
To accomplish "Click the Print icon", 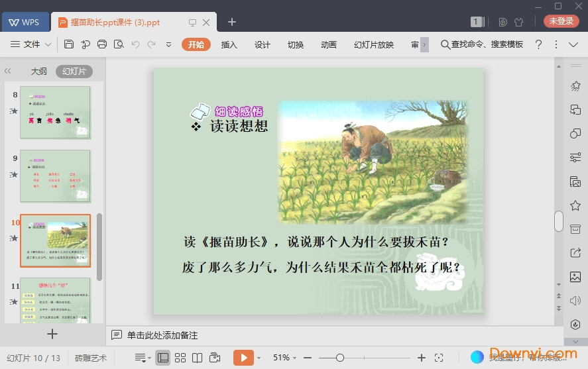I will click(x=102, y=44).
